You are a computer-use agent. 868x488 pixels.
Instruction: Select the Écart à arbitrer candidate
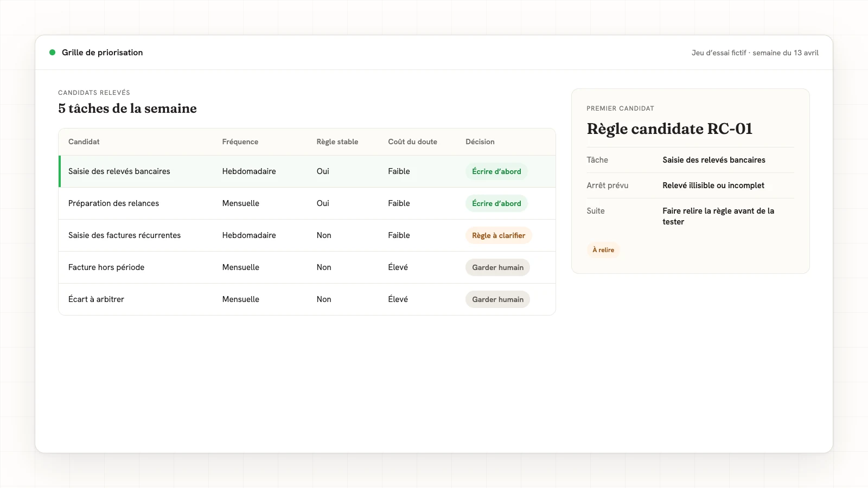pos(307,299)
